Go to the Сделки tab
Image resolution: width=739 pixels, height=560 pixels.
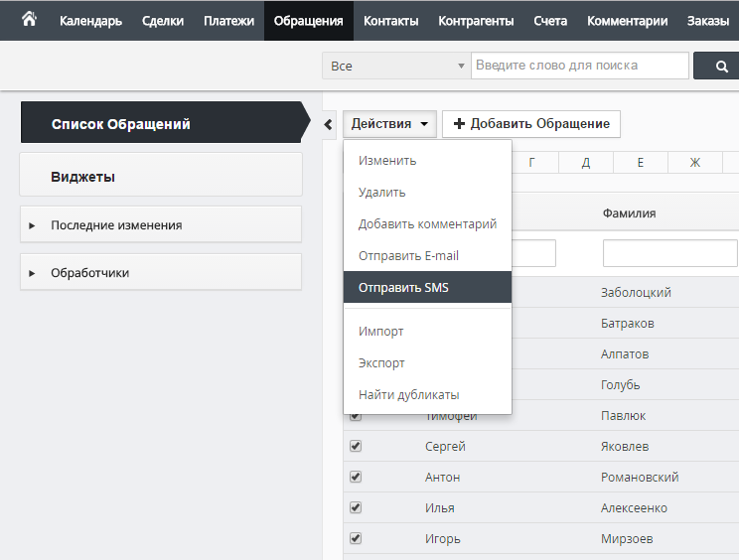pyautogui.click(x=162, y=21)
